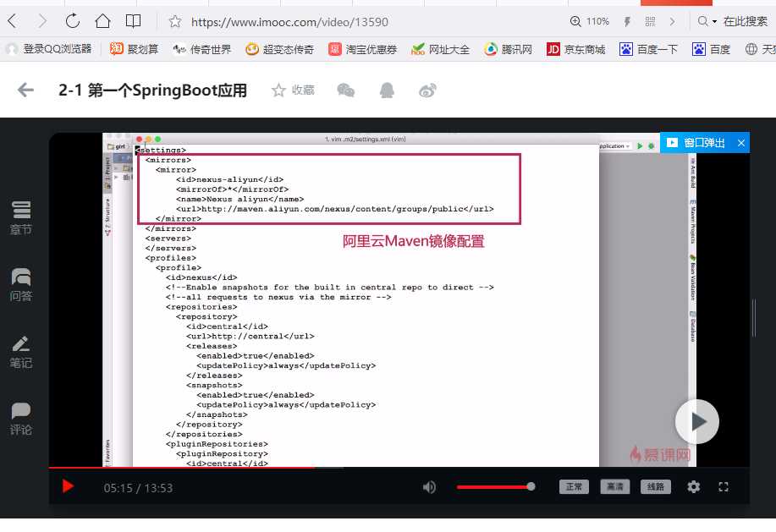Image resolution: width=776 pixels, height=532 pixels.
Task: Open the 腾讯网 bookmark
Action: pos(509,49)
